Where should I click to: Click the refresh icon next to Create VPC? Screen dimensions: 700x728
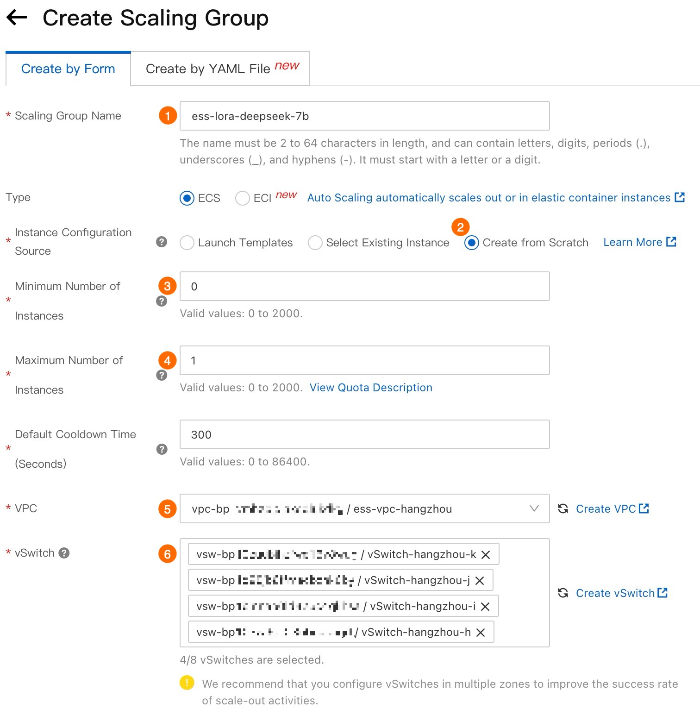point(563,508)
